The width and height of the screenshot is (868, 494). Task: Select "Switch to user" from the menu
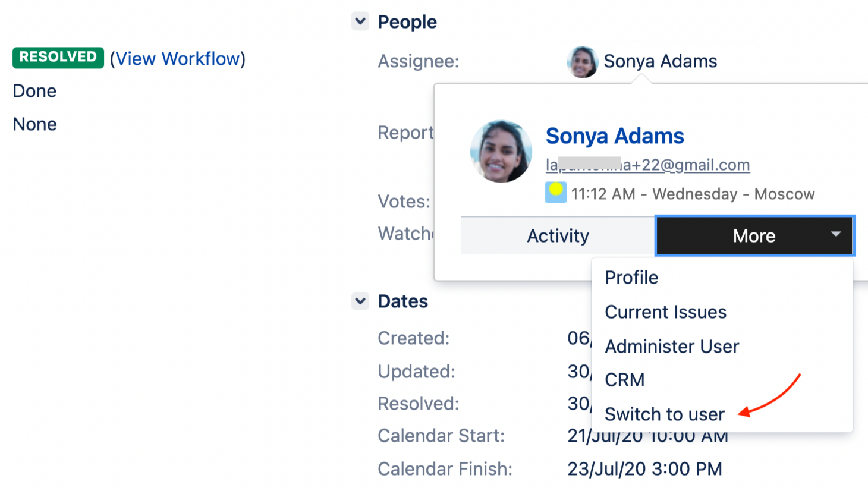click(x=664, y=414)
